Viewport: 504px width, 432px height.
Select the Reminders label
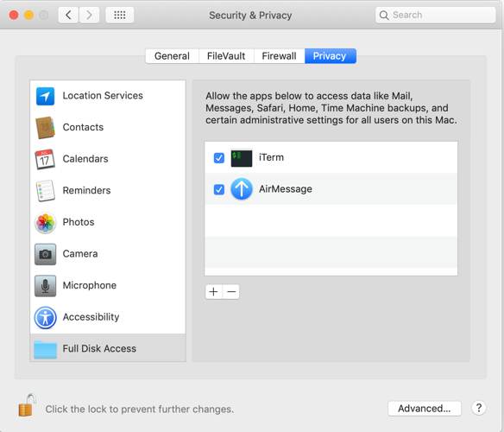point(86,190)
